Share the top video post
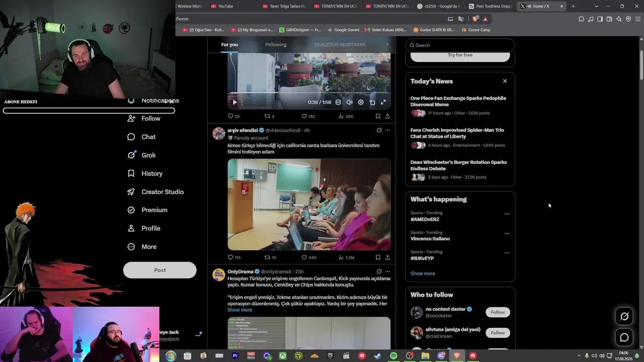Image resolution: width=644 pixels, height=362 pixels. coord(387,116)
